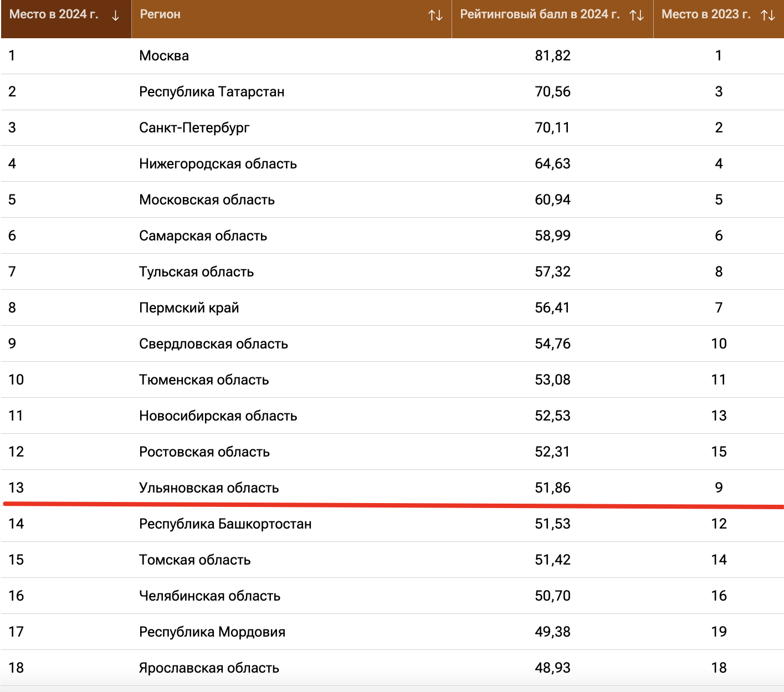Select Ярославская область in last row

(x=209, y=668)
